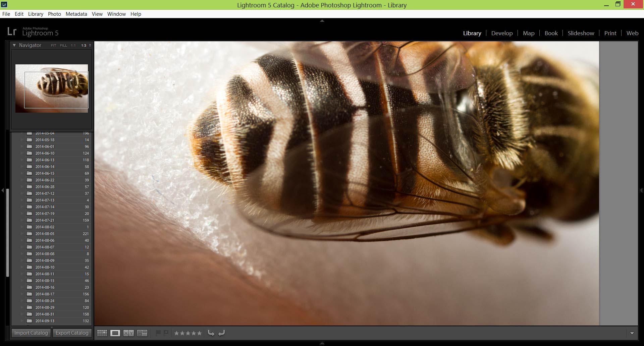The image size is (644, 346).
Task: Select the 2014-06-13 folder
Action: [x=51, y=160]
